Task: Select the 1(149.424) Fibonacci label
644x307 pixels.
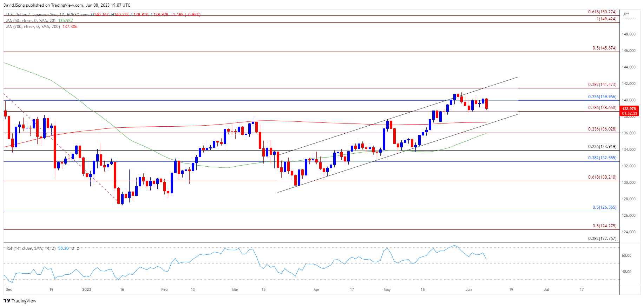Action: click(606, 19)
